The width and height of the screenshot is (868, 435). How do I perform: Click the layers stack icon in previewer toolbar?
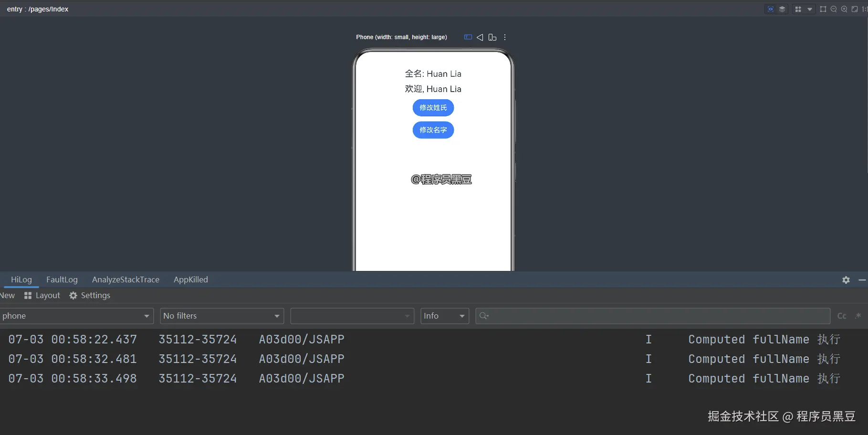pyautogui.click(x=782, y=9)
